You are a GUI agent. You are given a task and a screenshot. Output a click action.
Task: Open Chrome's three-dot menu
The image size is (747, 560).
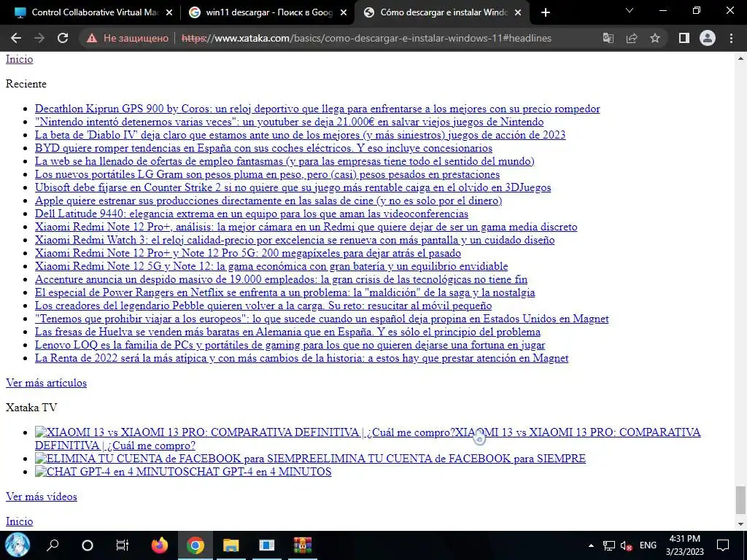point(731,38)
